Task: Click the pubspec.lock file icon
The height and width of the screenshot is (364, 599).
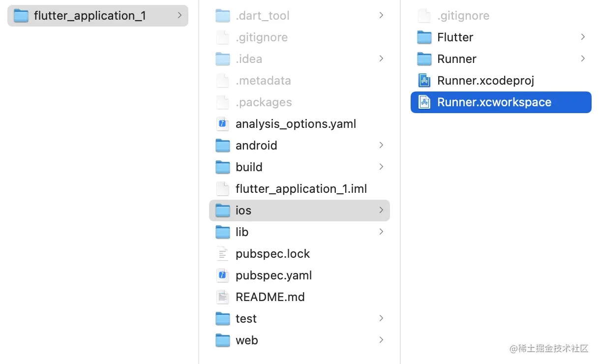Action: coord(223,254)
